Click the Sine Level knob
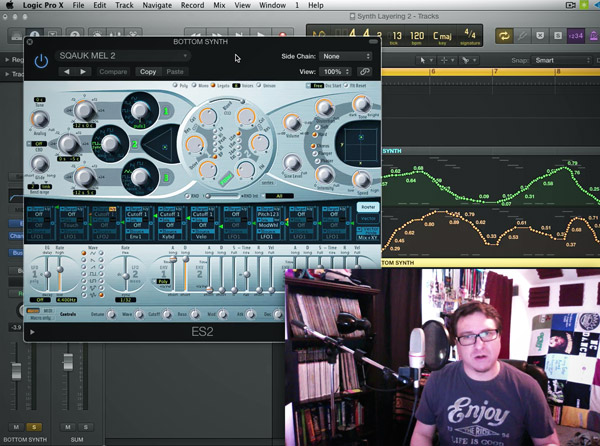Viewport: 600px width, 446px height. point(292,162)
